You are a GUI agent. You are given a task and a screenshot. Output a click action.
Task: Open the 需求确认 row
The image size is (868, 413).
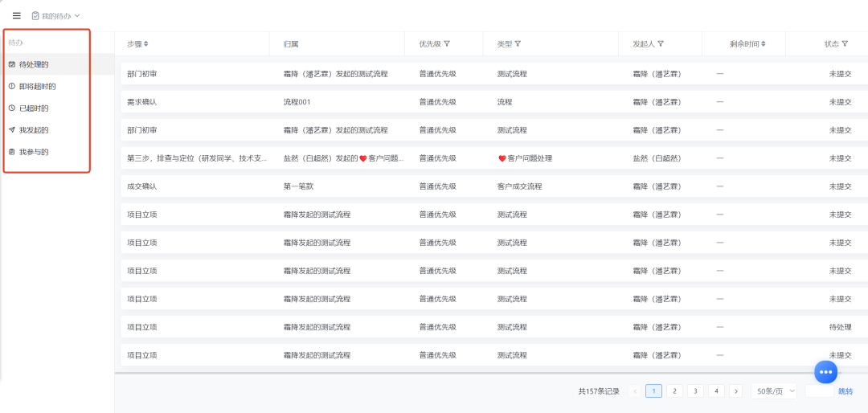(x=493, y=102)
